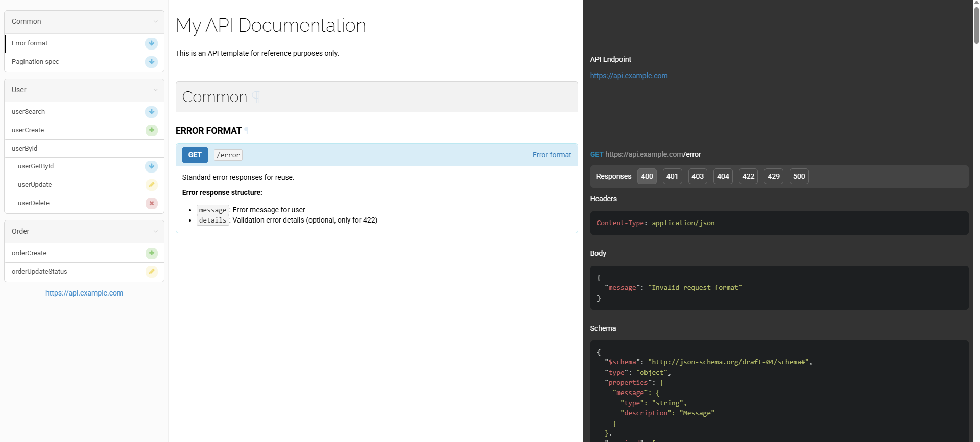Open the API endpoint link in dark panel
Viewport: 980px width, 442px height.
629,76
